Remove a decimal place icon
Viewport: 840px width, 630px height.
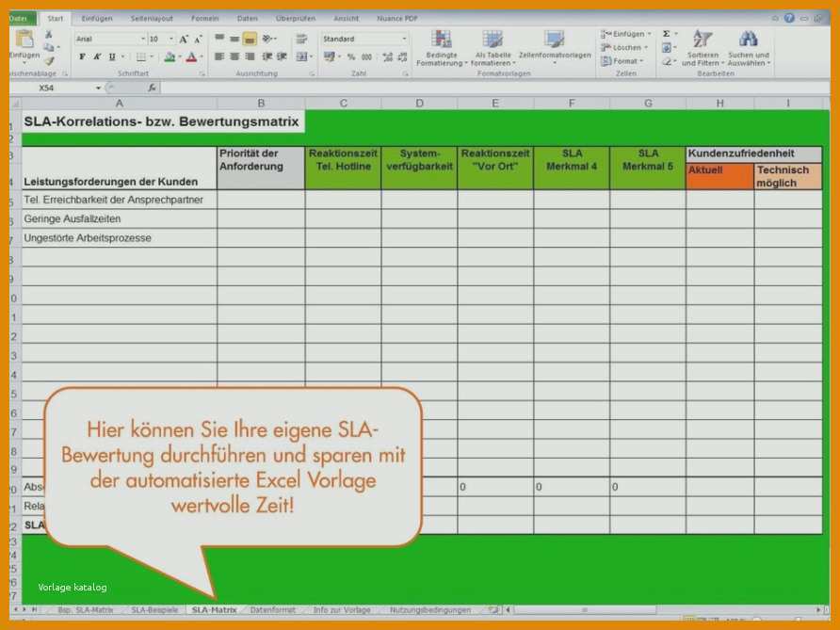pos(402,57)
